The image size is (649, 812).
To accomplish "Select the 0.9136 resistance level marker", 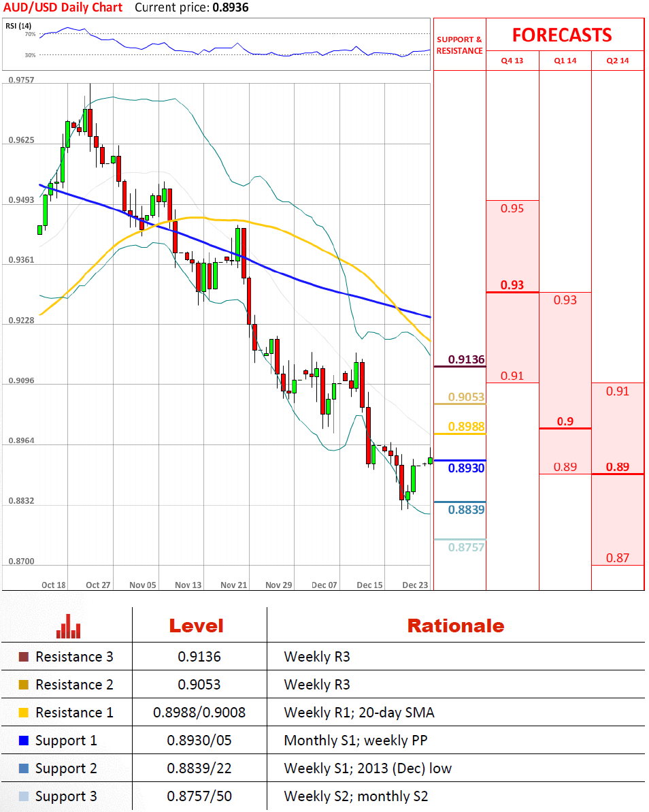I will tap(465, 359).
